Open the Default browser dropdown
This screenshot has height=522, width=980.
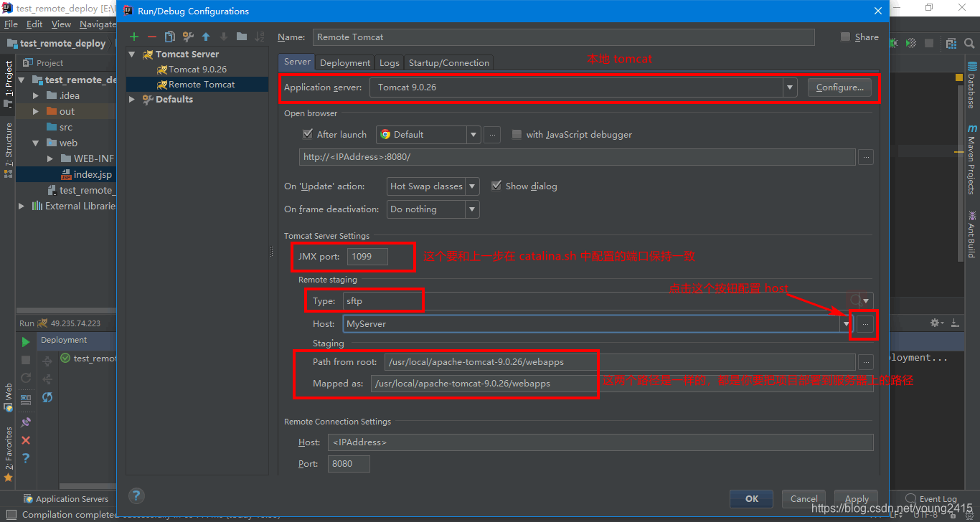[x=473, y=134]
